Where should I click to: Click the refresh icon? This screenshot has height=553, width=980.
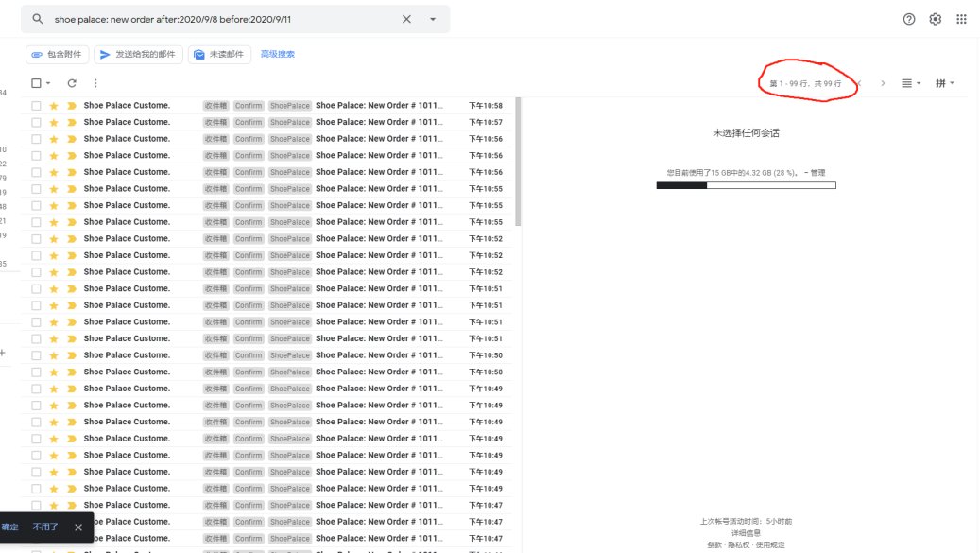click(72, 83)
